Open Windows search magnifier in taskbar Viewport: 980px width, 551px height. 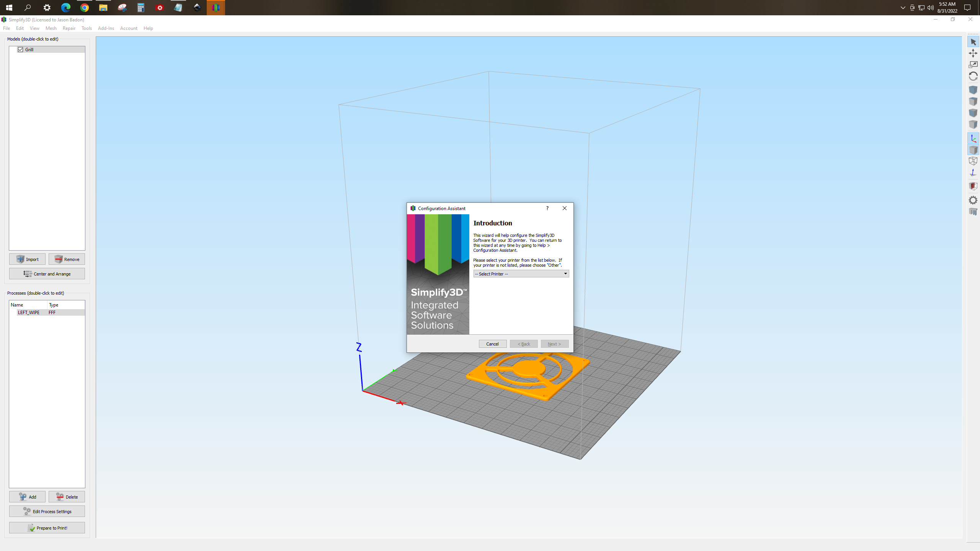point(28,8)
